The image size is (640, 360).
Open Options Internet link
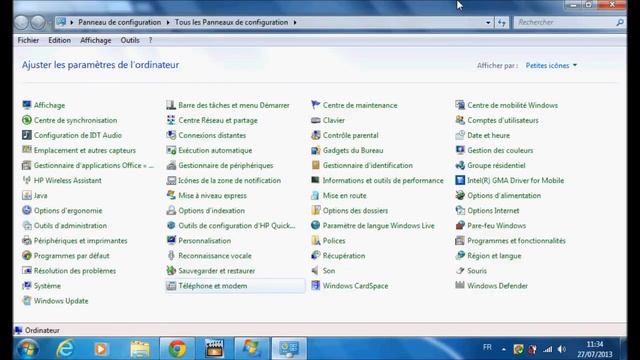click(x=493, y=211)
